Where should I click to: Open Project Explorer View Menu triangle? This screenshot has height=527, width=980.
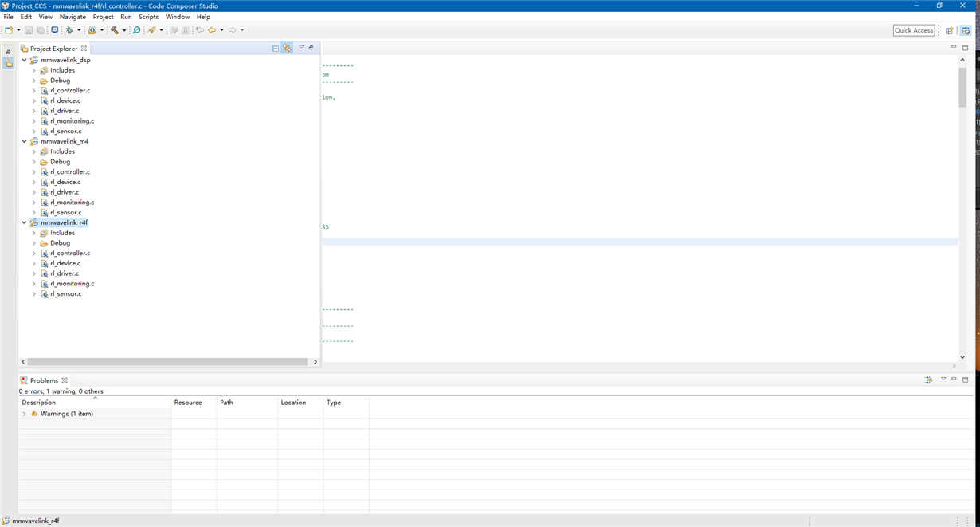tap(301, 47)
